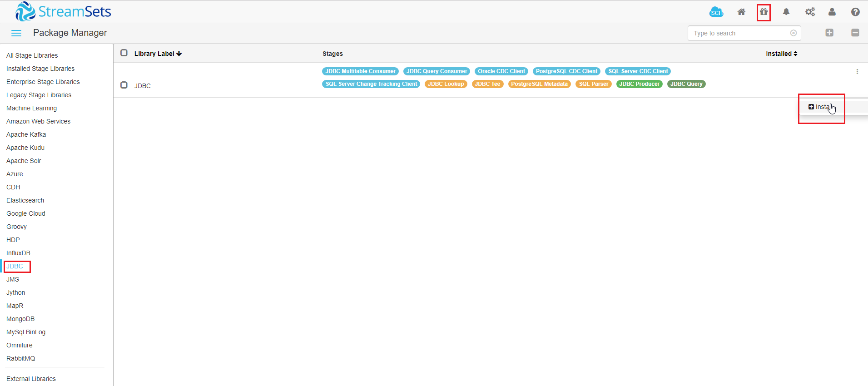The width and height of the screenshot is (868, 386).
Task: Click the minus uninstall libraries icon
Action: coord(855,33)
